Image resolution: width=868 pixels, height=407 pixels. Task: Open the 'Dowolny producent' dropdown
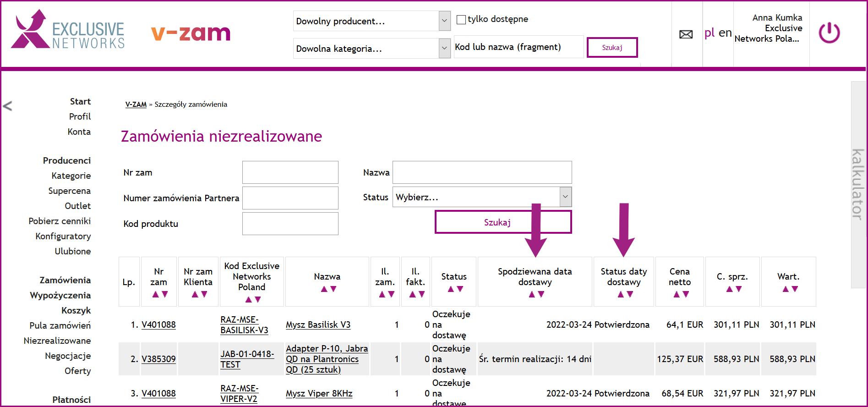click(371, 21)
